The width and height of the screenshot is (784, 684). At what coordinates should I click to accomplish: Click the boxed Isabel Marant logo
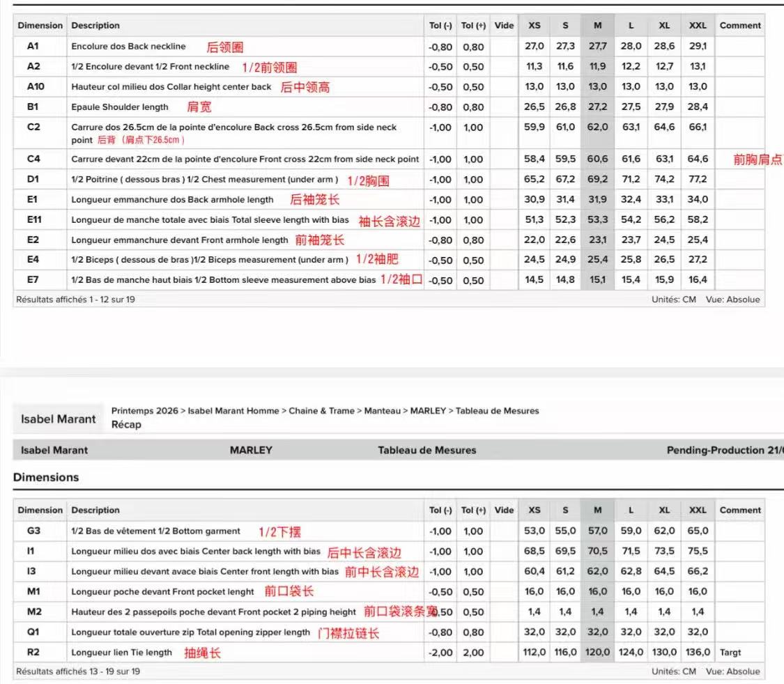pos(58,419)
